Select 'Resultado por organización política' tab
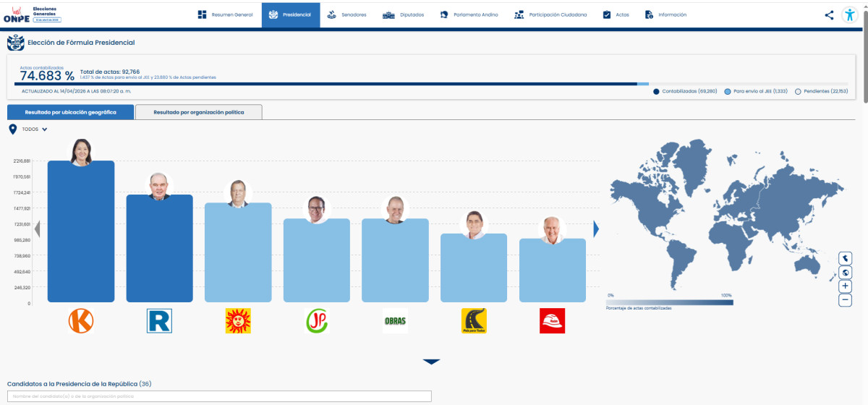This screenshot has height=405, width=868. (199, 113)
